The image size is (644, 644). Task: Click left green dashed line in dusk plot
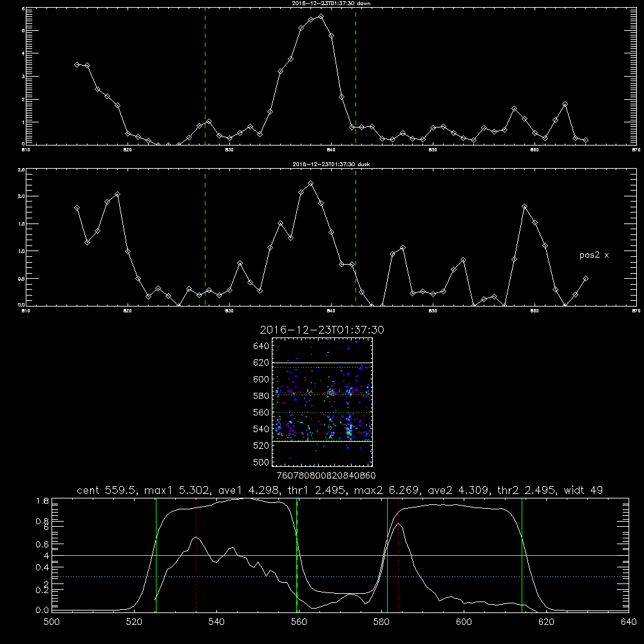[x=205, y=237]
